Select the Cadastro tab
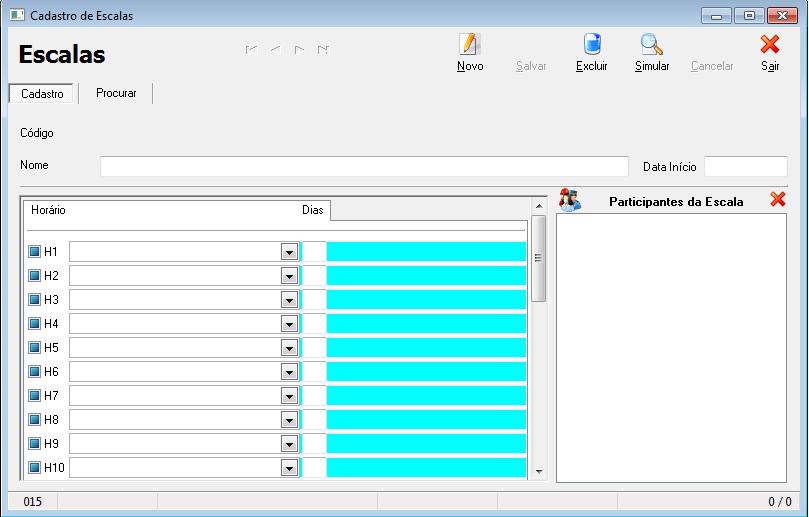Image resolution: width=809 pixels, height=517 pixels. click(42, 94)
